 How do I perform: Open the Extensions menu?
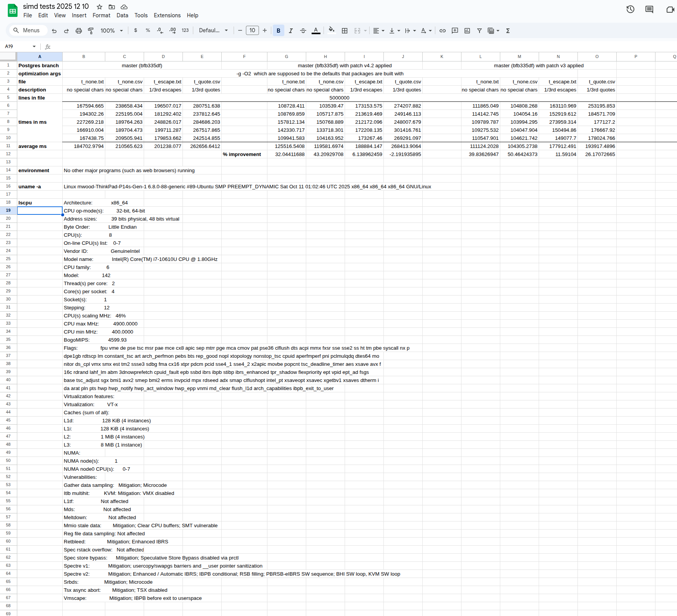167,15
